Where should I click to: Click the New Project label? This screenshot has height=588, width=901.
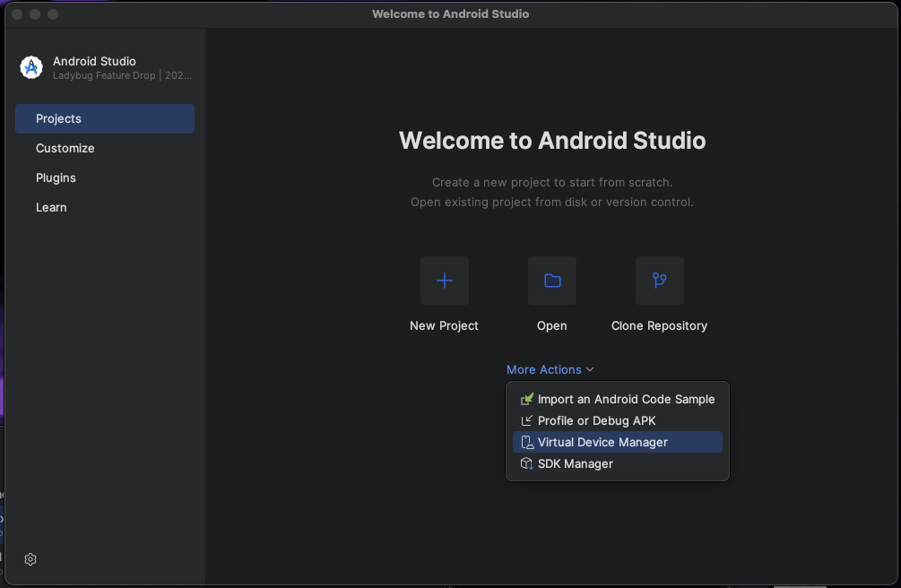444,325
